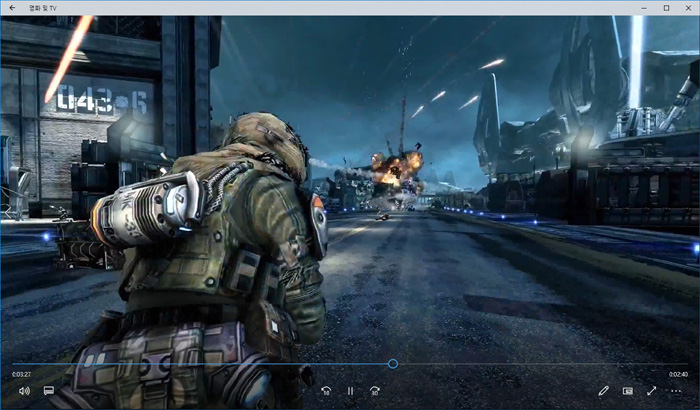700x410 pixels.
Task: Click the remaining time 0:02:40
Action: (678, 374)
